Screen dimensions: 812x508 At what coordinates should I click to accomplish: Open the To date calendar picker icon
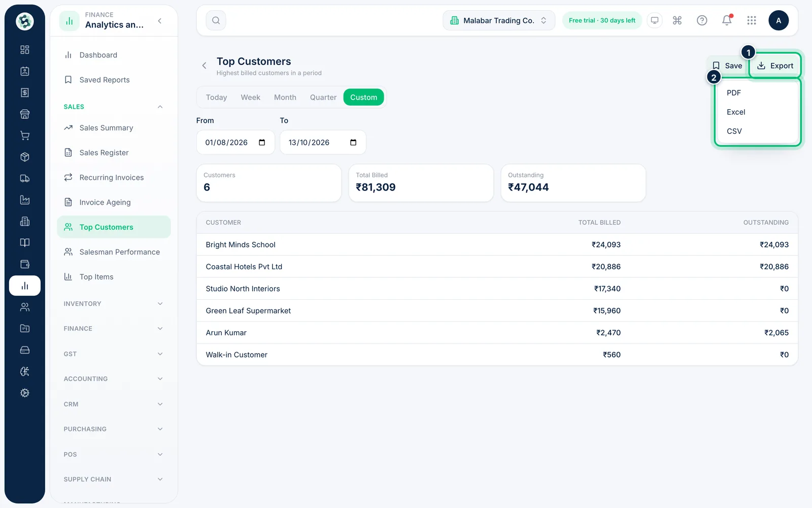pyautogui.click(x=353, y=142)
